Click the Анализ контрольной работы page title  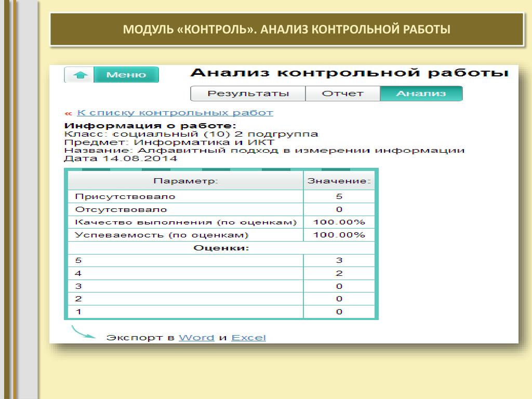[350, 73]
